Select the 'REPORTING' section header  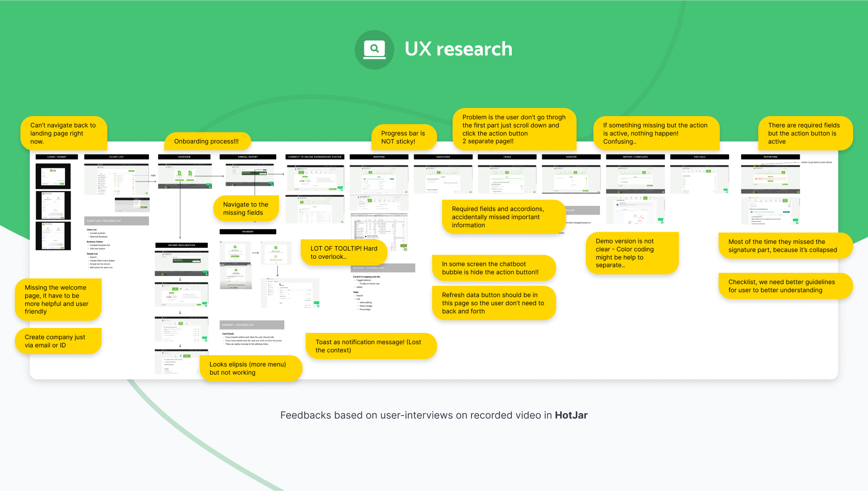tap(770, 157)
